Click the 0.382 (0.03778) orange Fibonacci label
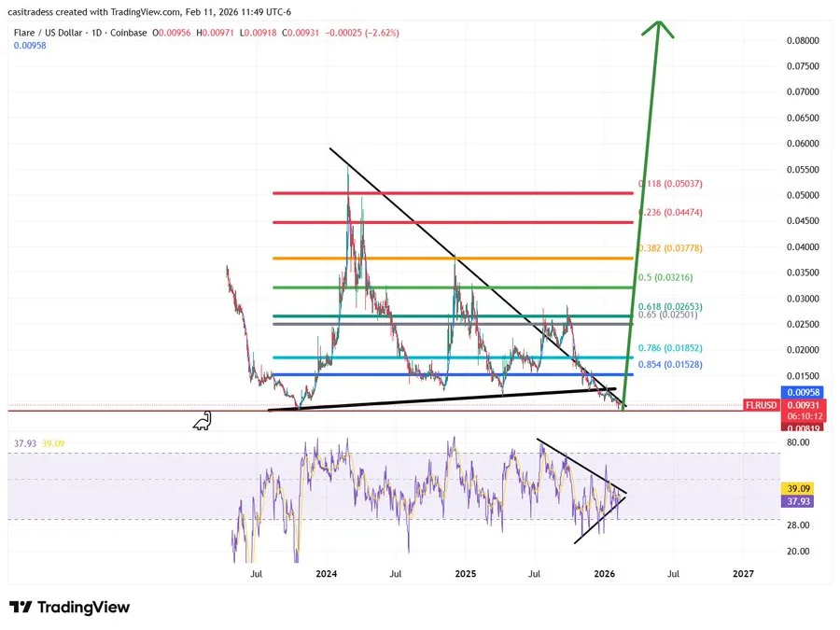840x630 pixels. (670, 248)
